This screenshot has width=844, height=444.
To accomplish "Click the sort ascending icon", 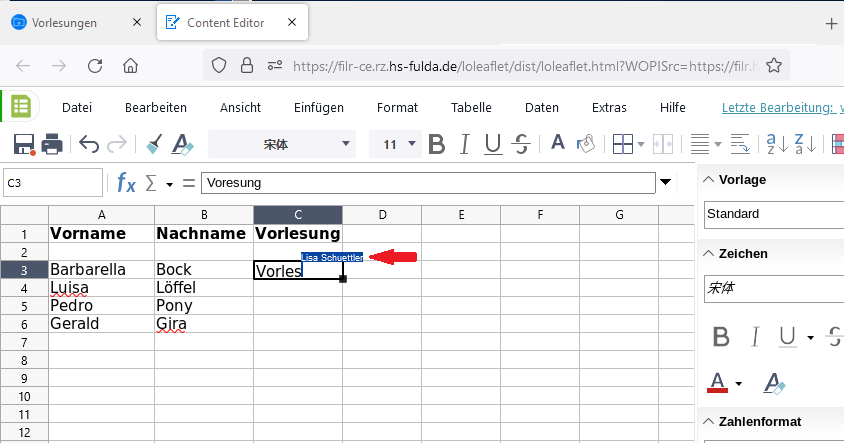I will click(776, 144).
